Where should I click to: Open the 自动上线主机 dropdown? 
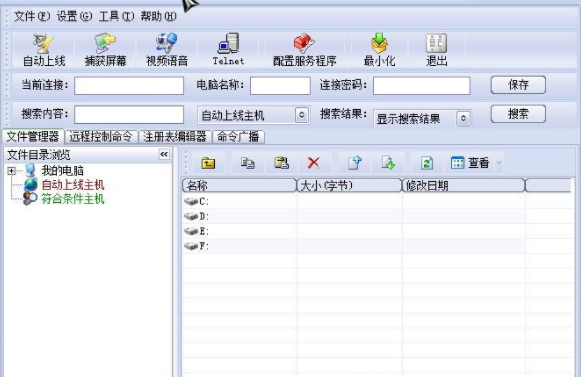point(302,115)
